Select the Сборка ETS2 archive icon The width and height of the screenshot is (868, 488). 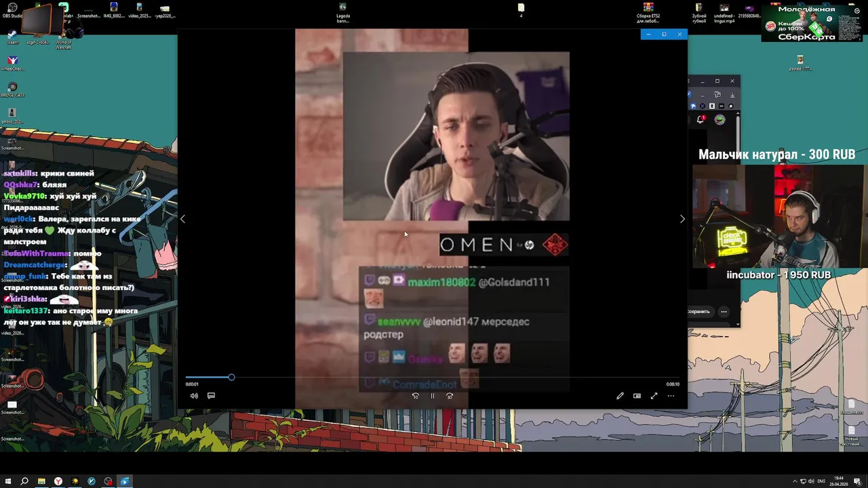[x=648, y=12]
